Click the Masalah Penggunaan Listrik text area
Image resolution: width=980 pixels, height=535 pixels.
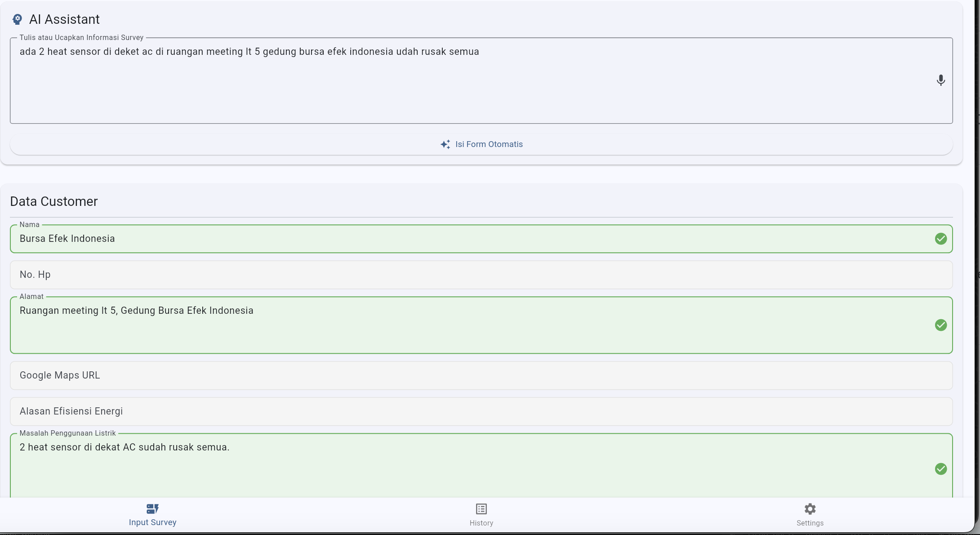click(x=481, y=466)
